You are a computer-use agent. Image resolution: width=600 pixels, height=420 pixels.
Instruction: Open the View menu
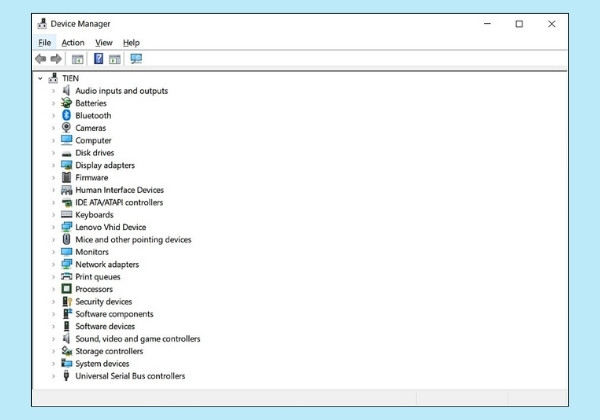tap(104, 42)
